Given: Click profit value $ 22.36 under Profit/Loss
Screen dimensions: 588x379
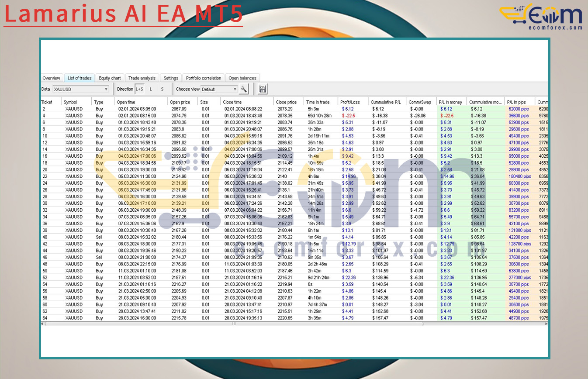Looking at the screenshot, I should [349, 277].
